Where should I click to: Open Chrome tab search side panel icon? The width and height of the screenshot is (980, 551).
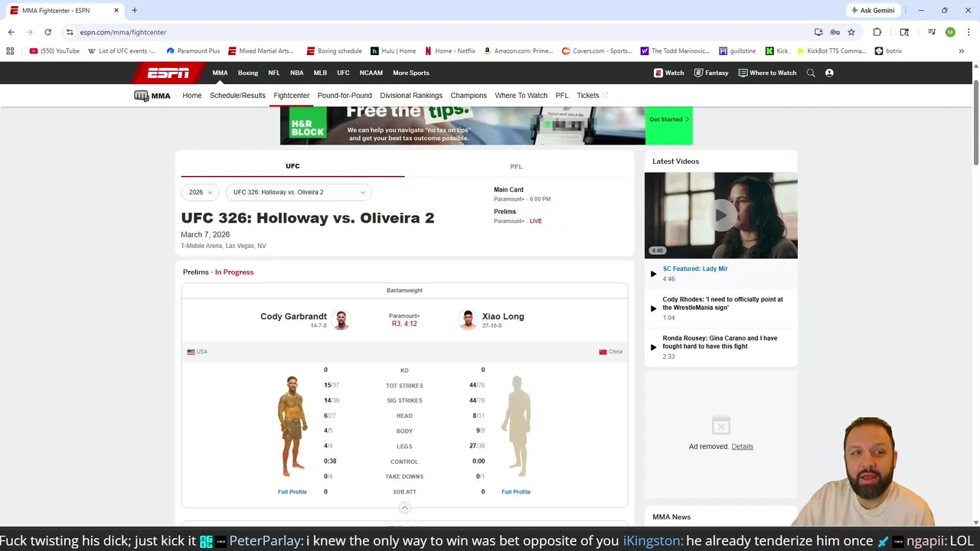click(x=904, y=32)
